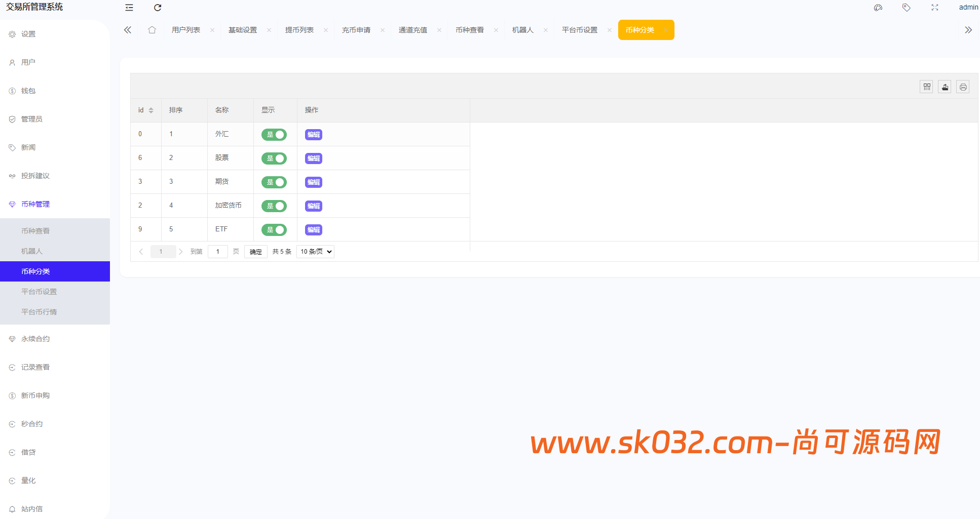Click the page number input field
The image size is (980, 519).
point(217,251)
